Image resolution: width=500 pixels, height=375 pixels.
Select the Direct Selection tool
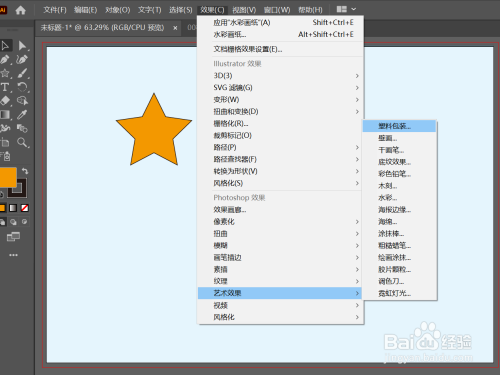(22, 45)
